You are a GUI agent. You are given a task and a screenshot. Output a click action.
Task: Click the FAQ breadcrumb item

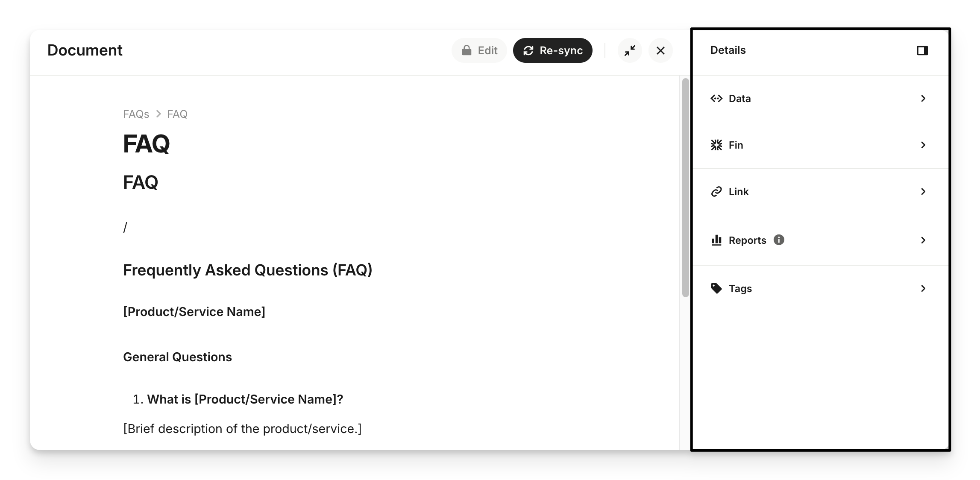coord(177,114)
